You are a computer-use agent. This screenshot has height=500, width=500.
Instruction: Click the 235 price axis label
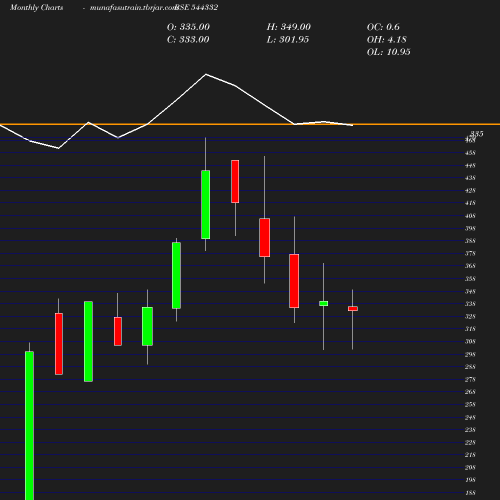point(470,430)
